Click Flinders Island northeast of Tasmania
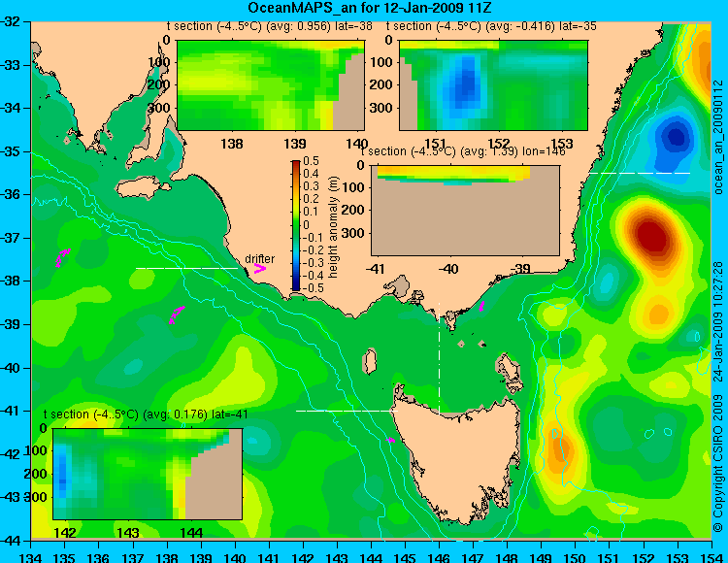Screen dimensions: 728x563 click(510, 368)
